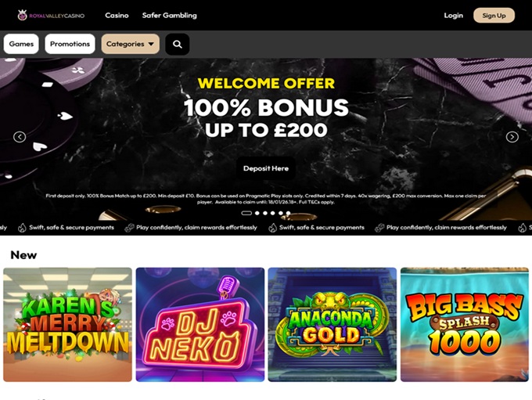The height and width of the screenshot is (400, 532).
Task: Click the Royal Valley Casino logo
Action: pos(51,16)
